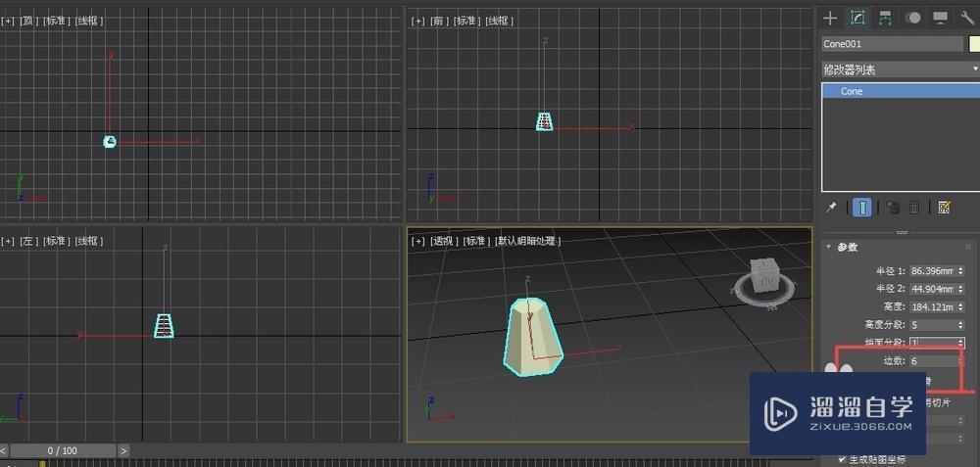
Task: Click next frame arrow on time slider
Action: coord(123,450)
